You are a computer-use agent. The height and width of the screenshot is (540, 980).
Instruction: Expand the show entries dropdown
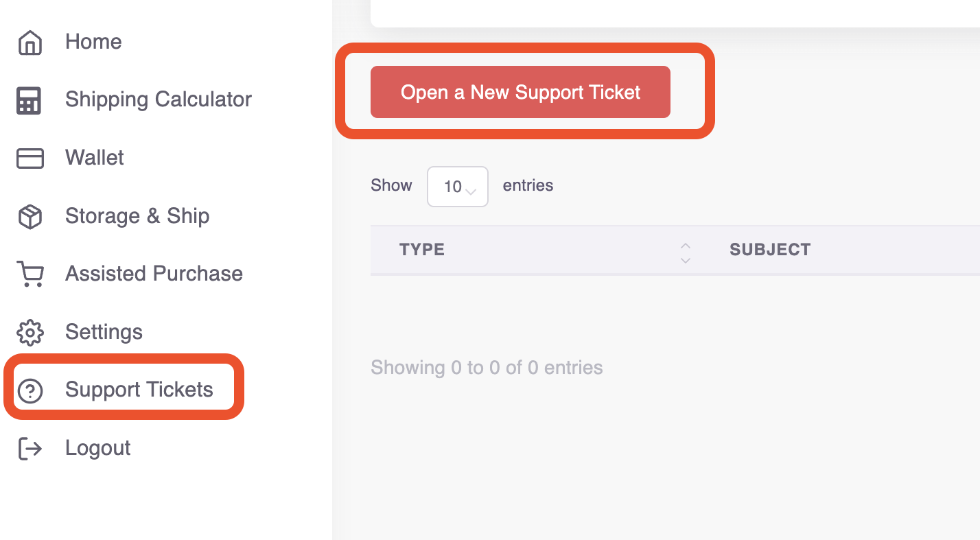coord(457,187)
